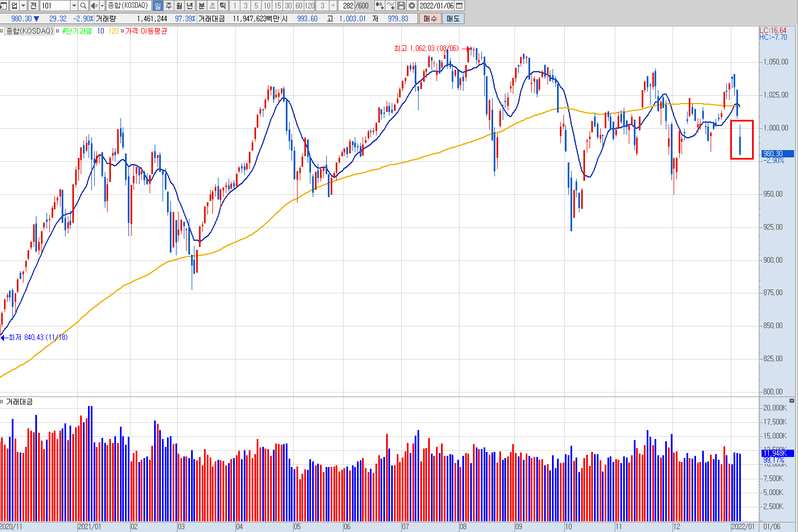
Task: Click the high price value 1,003.01
Action: pos(352,18)
